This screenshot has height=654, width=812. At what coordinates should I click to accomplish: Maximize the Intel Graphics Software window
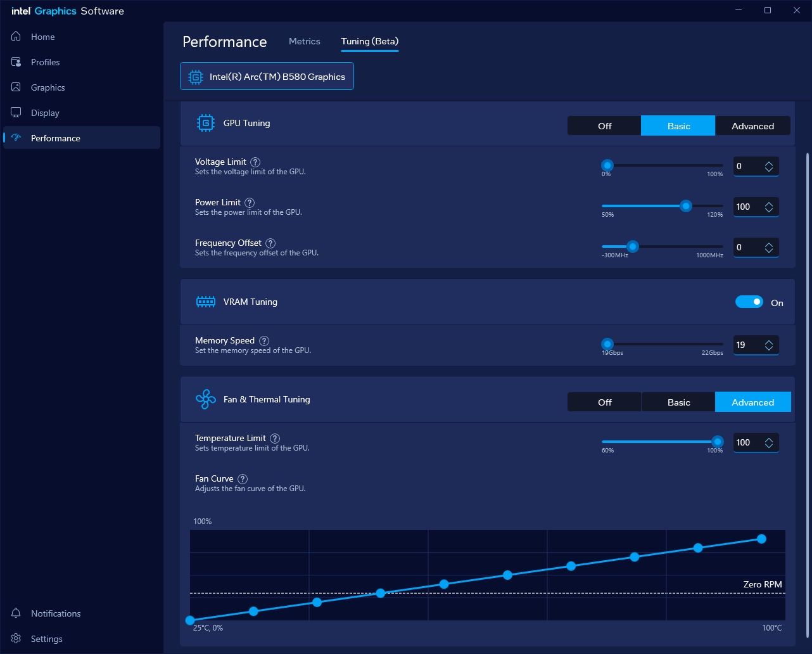768,10
